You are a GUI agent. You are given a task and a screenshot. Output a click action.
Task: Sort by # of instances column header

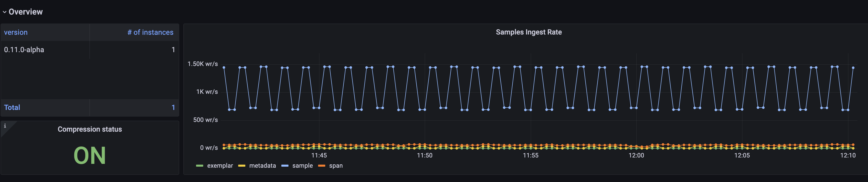pyautogui.click(x=150, y=32)
